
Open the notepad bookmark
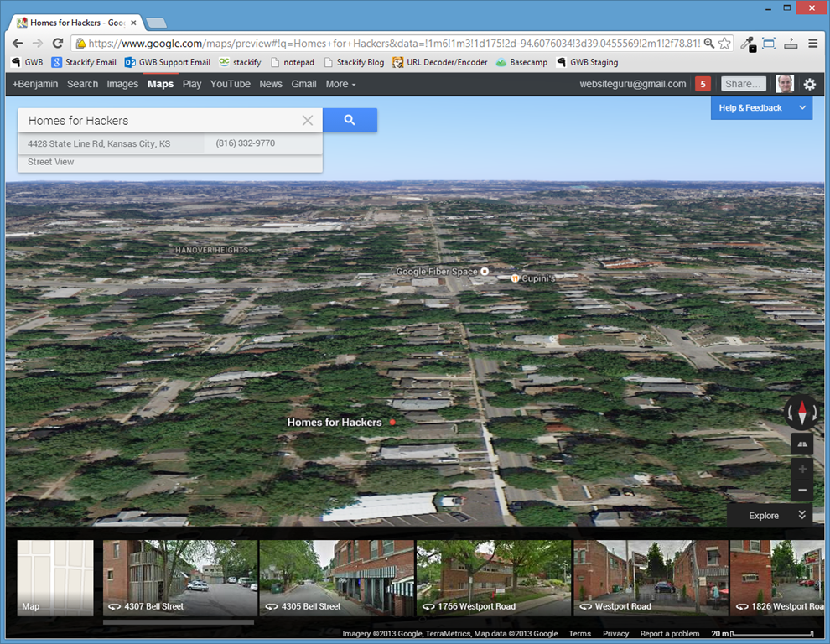[x=293, y=63]
